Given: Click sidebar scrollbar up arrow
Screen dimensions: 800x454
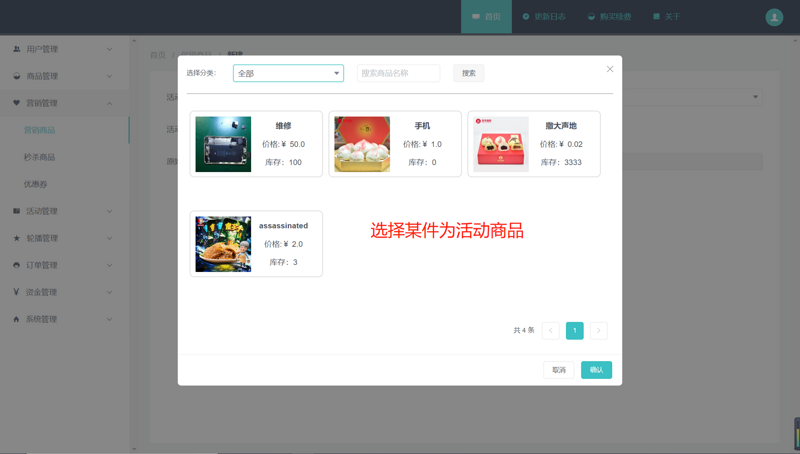Looking at the screenshot, I should pyautogui.click(x=134, y=40).
